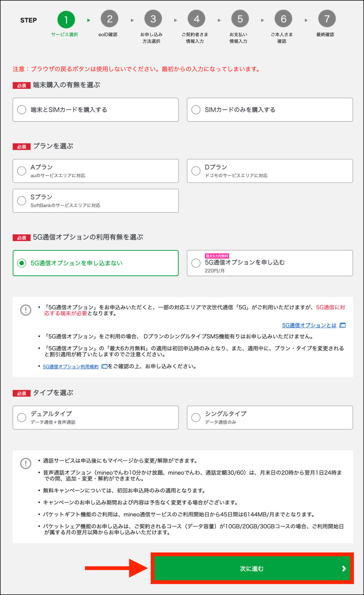
Task: Click the 端末購入の有無を選ぶ heading
Action: tap(66, 85)
